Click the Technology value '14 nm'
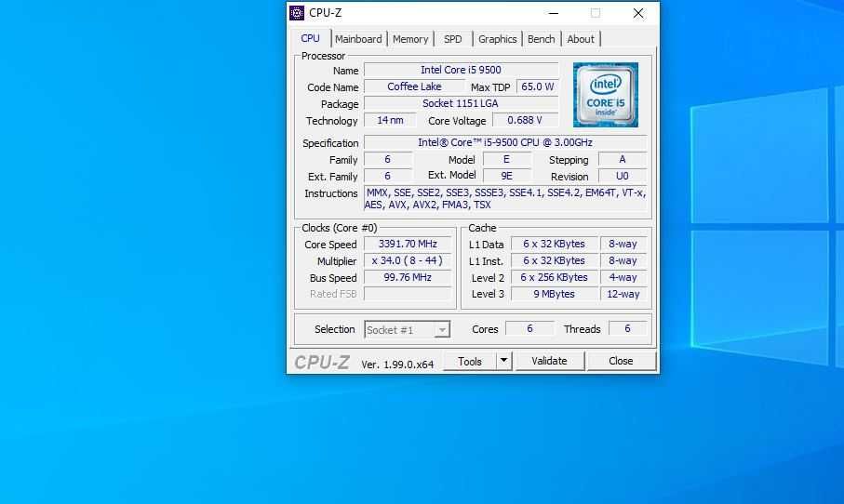The image size is (844, 504). (390, 120)
